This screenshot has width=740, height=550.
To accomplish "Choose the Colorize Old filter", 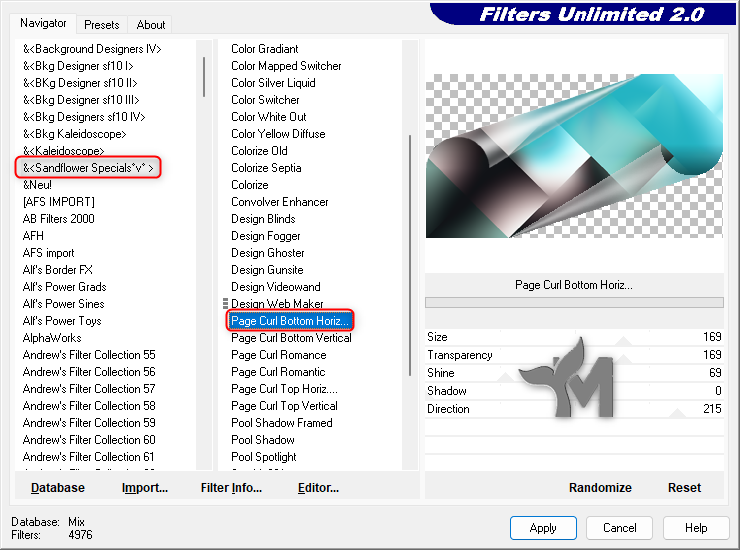I will click(x=259, y=151).
